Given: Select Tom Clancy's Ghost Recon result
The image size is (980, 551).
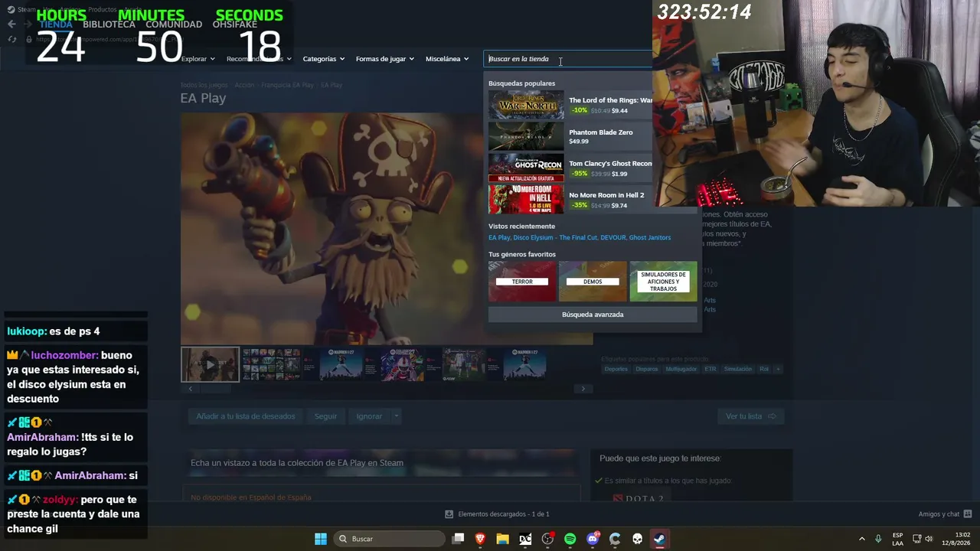Looking at the screenshot, I should coord(570,168).
